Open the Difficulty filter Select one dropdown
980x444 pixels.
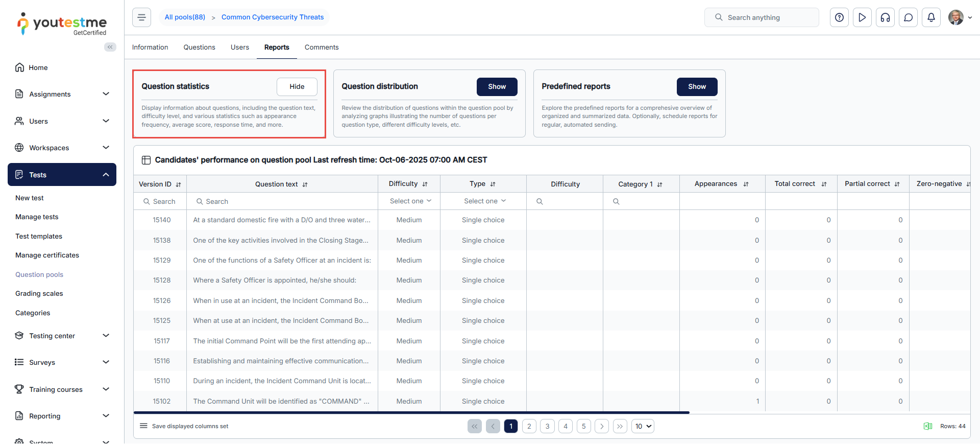(409, 201)
